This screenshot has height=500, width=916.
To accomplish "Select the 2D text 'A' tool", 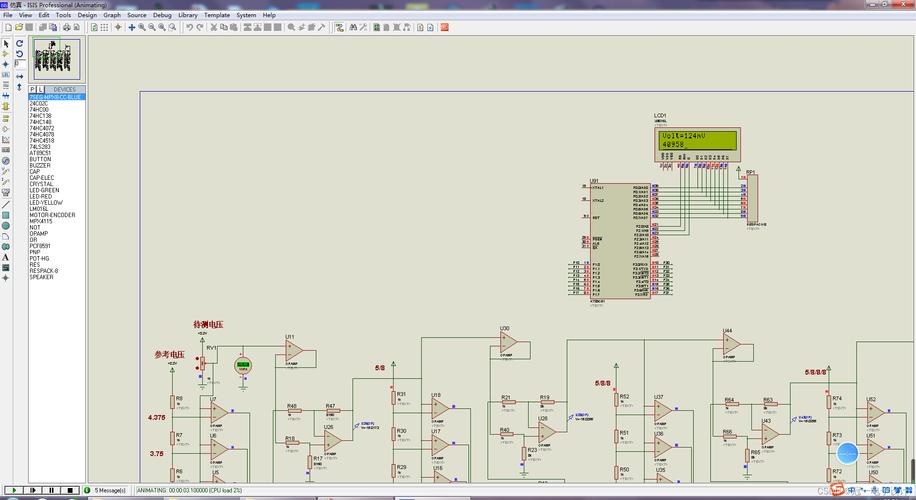I will pyautogui.click(x=6, y=257).
